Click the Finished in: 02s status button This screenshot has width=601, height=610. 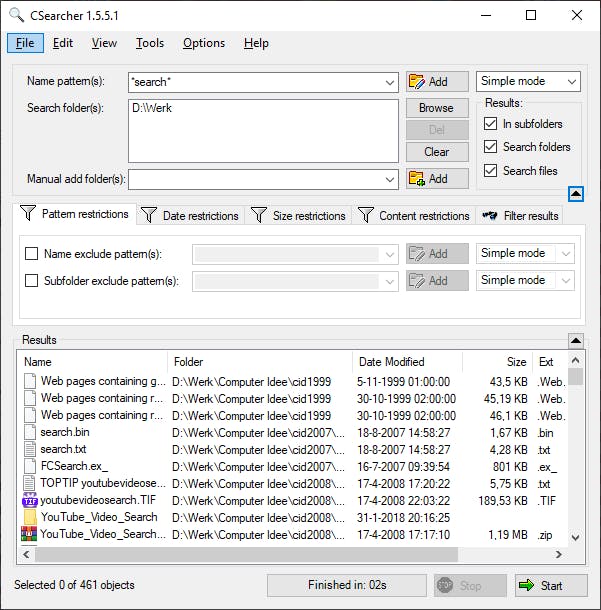[x=347, y=585]
